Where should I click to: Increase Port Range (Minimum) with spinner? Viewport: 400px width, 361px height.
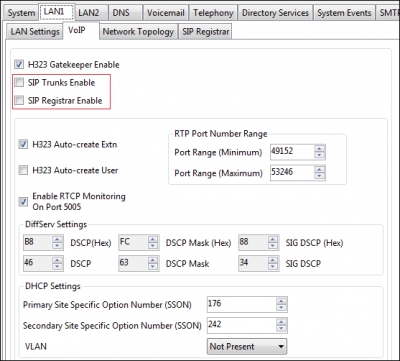click(x=319, y=149)
